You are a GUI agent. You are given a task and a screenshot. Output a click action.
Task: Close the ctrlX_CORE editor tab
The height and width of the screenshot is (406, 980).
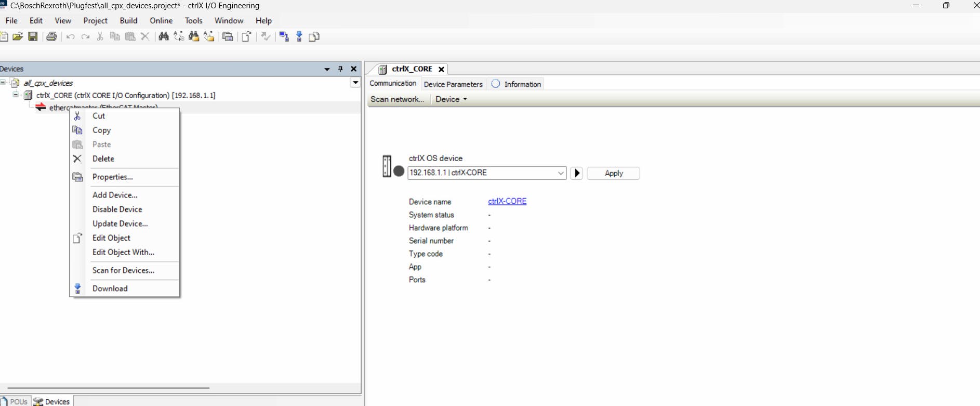pyautogui.click(x=441, y=69)
